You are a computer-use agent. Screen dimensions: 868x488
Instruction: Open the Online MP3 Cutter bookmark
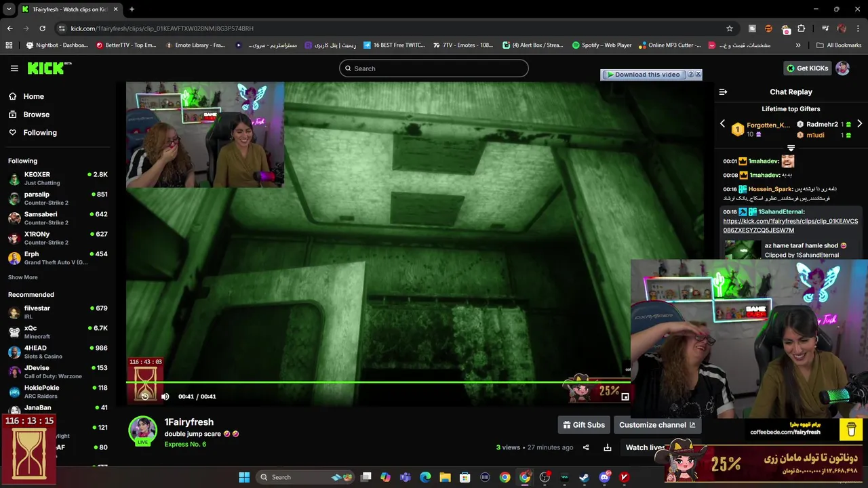(x=669, y=45)
